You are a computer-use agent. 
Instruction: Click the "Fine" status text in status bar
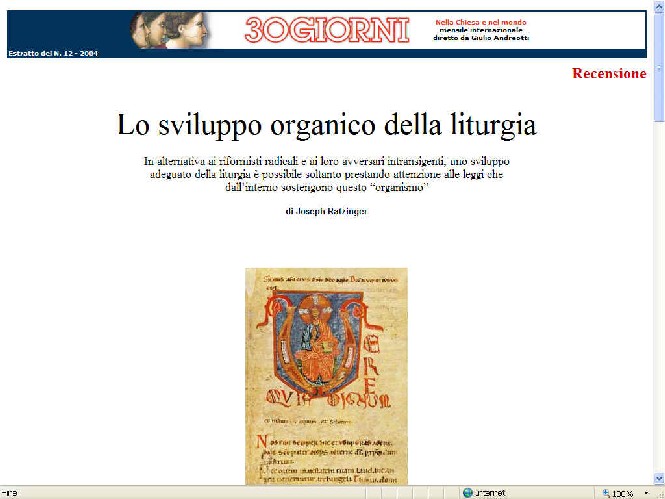click(11, 493)
